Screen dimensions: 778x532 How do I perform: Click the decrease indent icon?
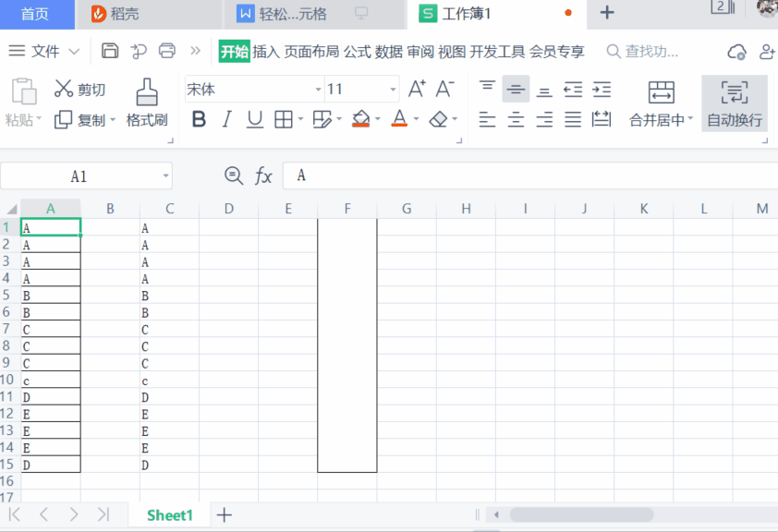573,90
